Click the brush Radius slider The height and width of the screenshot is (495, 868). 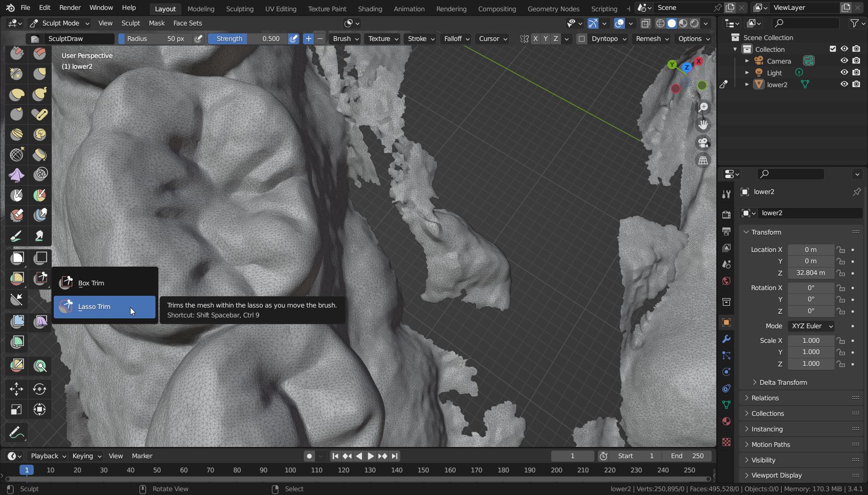tap(155, 39)
